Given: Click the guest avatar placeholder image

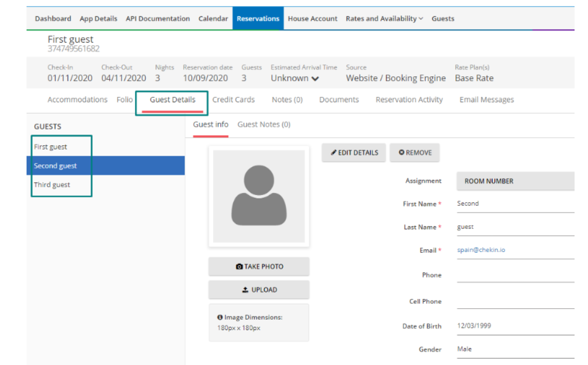Looking at the screenshot, I should pyautogui.click(x=259, y=196).
